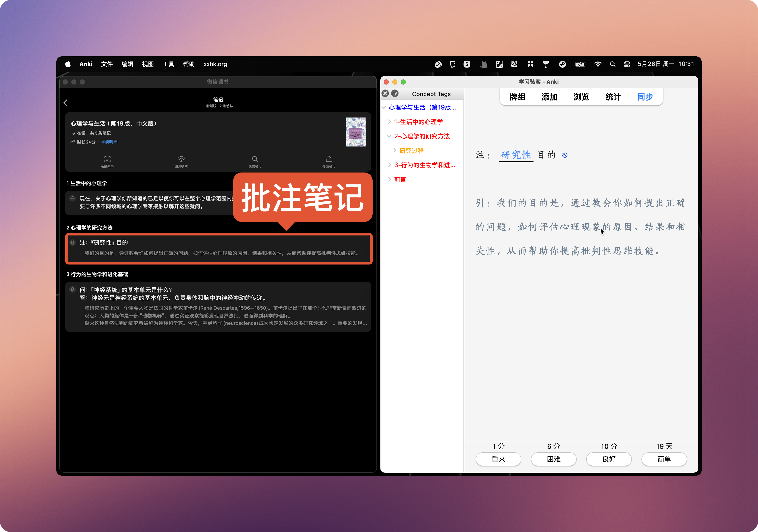Image resolution: width=758 pixels, height=532 pixels.
Task: Close the Concept Tags panel with the X icon
Action: pos(385,94)
